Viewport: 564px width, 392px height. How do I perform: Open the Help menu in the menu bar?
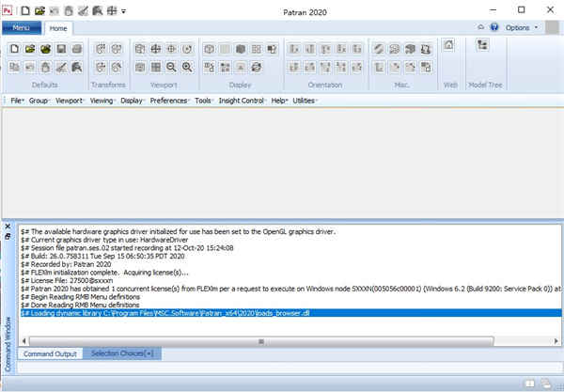[x=279, y=101]
